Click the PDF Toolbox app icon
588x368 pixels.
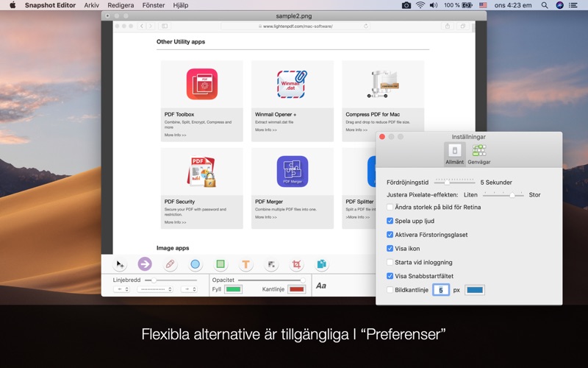pos(201,84)
